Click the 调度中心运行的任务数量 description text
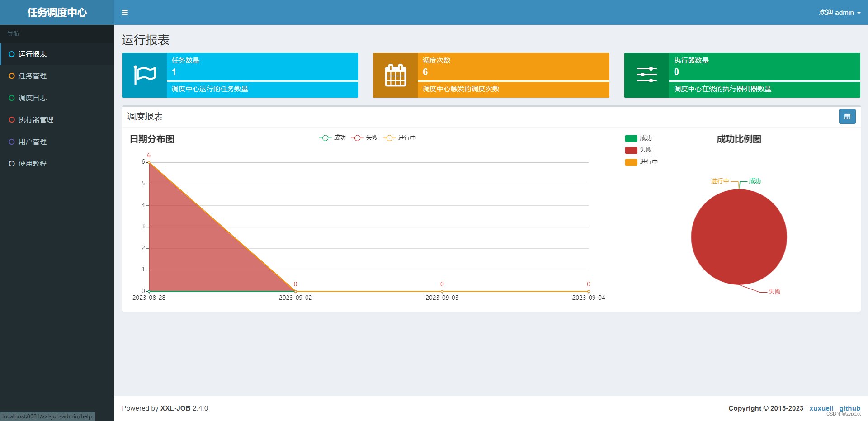The image size is (868, 421). pyautogui.click(x=210, y=89)
